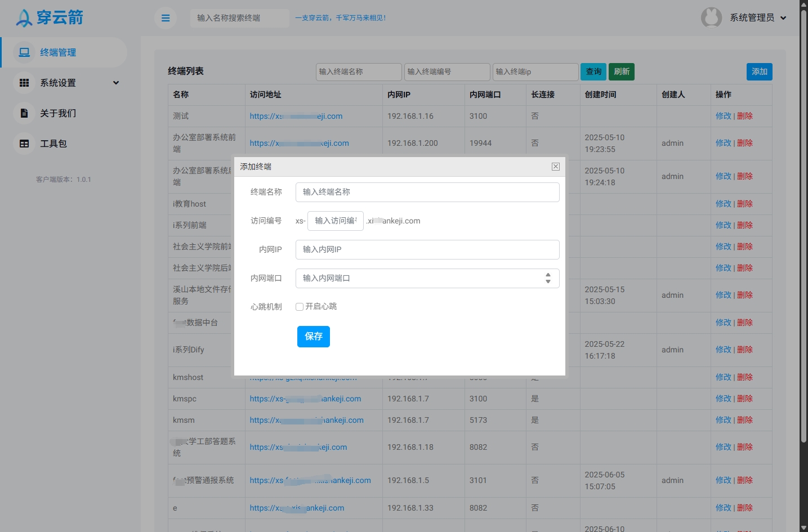Enable the 开启心跳 checkbox
This screenshot has height=532, width=808.
pos(300,307)
